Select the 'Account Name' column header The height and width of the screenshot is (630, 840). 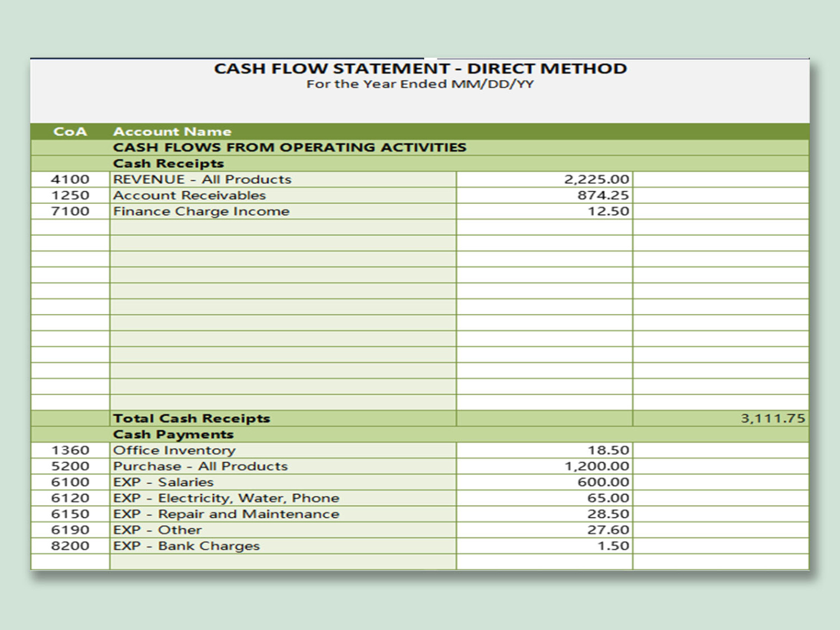(172, 131)
